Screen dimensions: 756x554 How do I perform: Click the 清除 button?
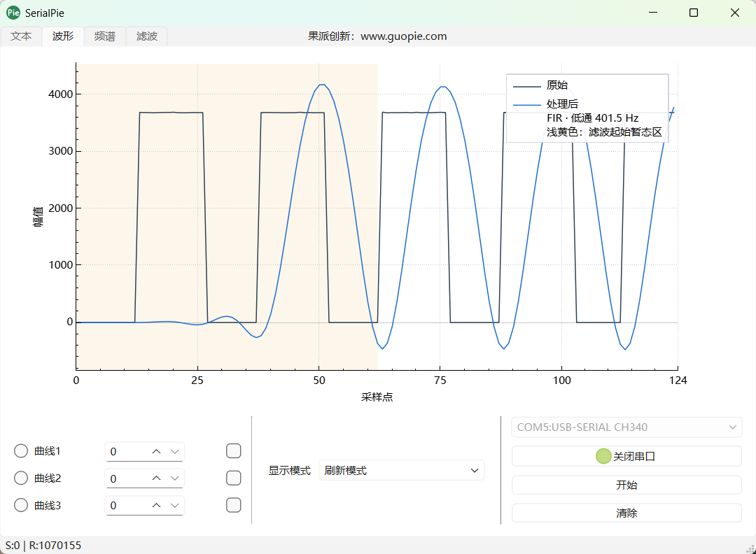(626, 513)
